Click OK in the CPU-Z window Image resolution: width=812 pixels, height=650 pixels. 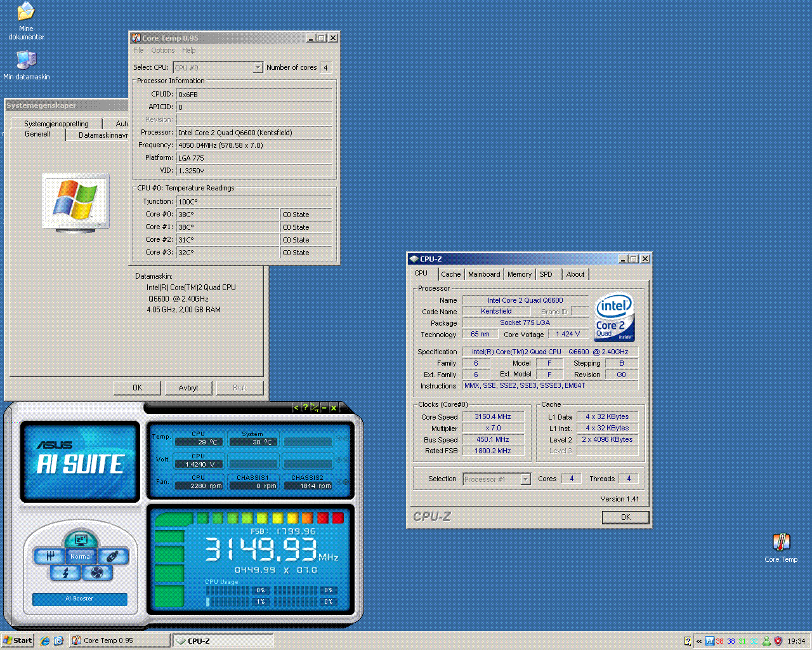pos(625,517)
